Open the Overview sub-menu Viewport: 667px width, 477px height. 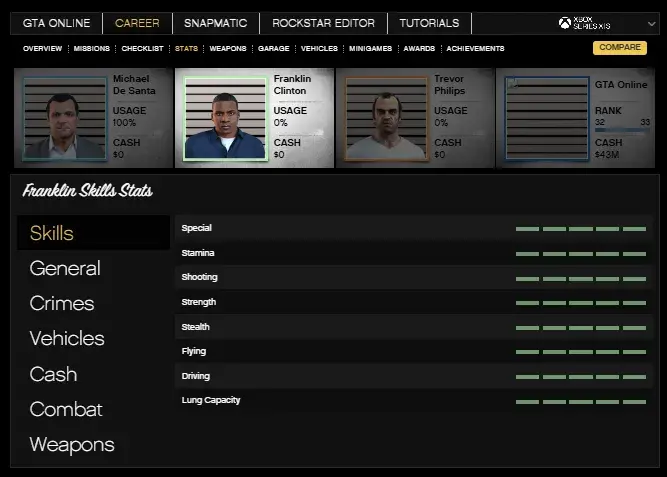pos(43,49)
